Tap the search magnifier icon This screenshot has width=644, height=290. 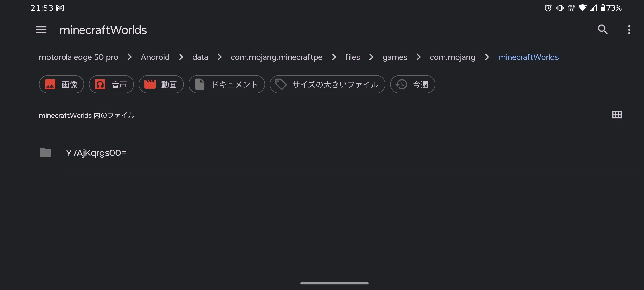click(602, 29)
